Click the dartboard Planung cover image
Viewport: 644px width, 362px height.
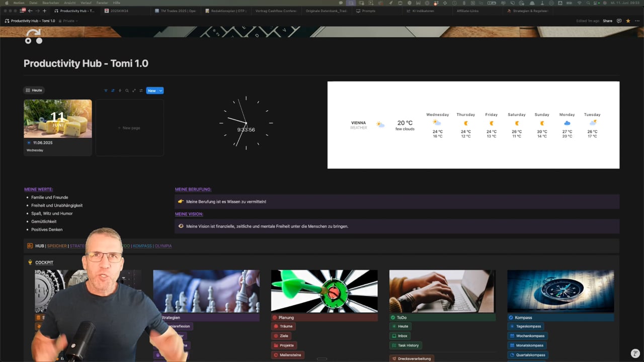[325, 291]
